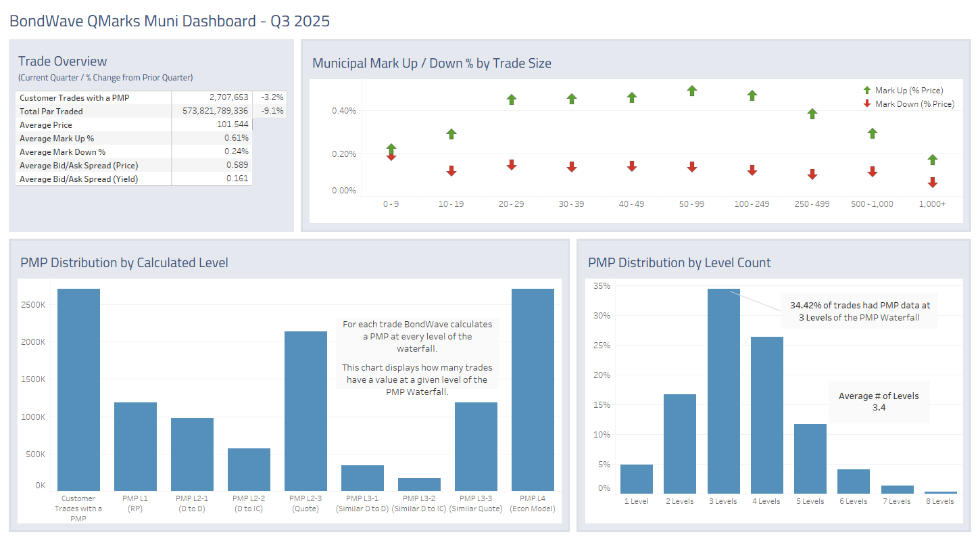Click the green Mark Up arrow for 50 - 99
Viewport: 980px width, 541px height.
[691, 91]
